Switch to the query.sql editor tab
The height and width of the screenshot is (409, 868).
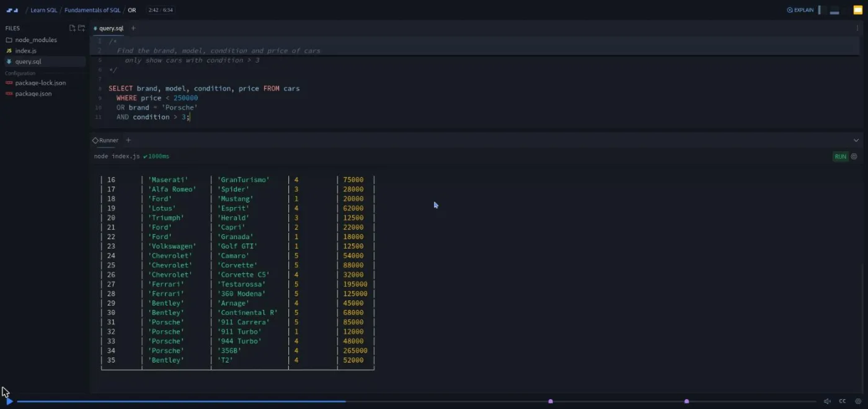click(108, 28)
